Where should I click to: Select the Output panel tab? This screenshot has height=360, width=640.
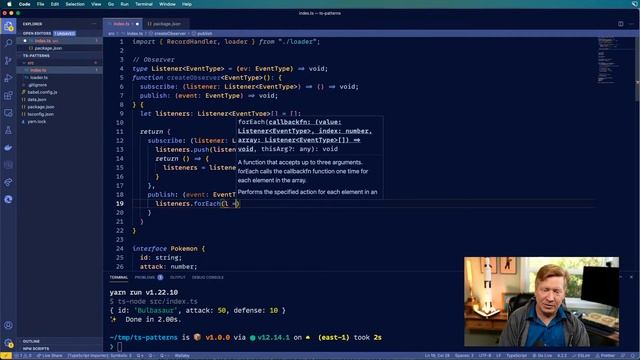(x=178, y=277)
